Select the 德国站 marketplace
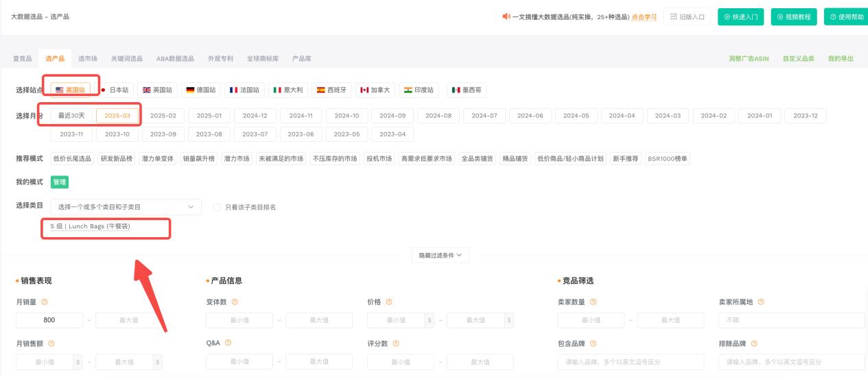This screenshot has width=868, height=377. (x=201, y=90)
